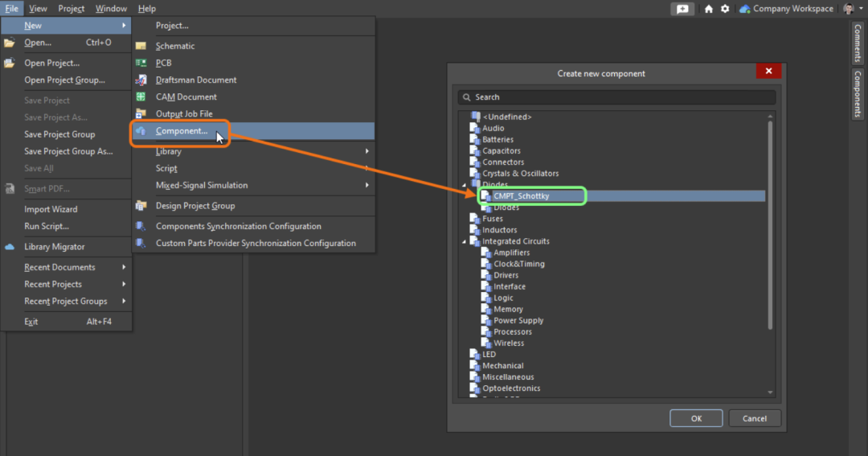
Task: Click Cancel in Create new component dialog
Action: 755,418
